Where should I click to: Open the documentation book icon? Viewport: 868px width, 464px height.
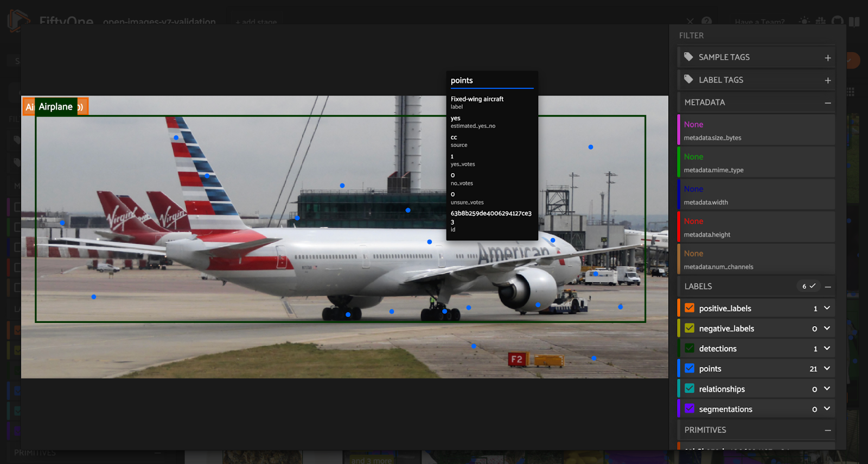(854, 22)
